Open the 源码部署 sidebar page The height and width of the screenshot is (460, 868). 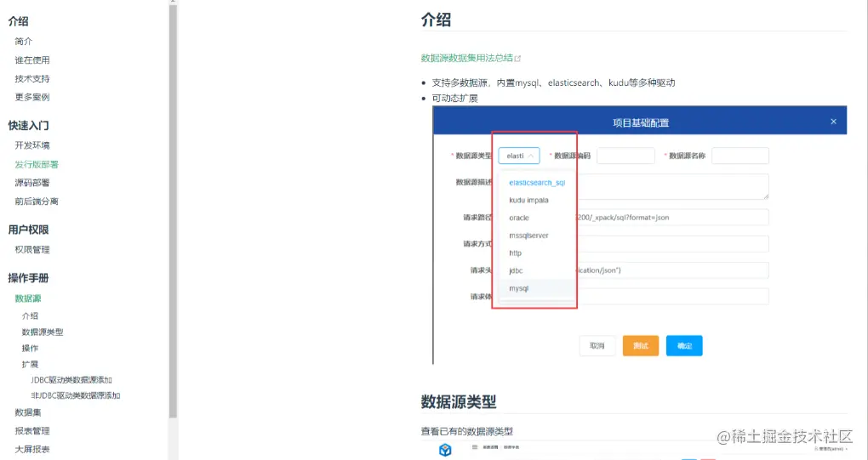(x=32, y=183)
